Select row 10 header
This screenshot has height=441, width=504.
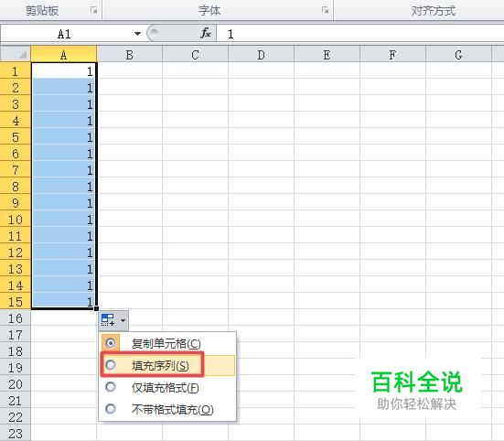tap(16, 220)
